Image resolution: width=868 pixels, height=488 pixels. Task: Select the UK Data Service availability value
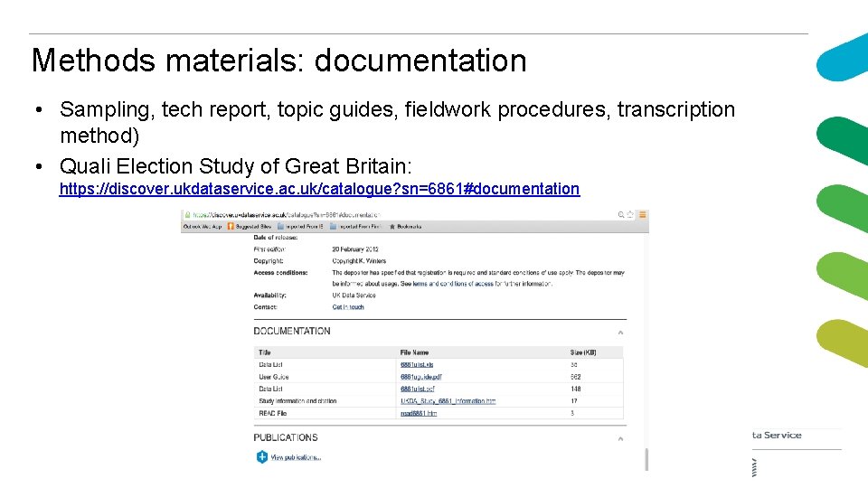point(354,296)
